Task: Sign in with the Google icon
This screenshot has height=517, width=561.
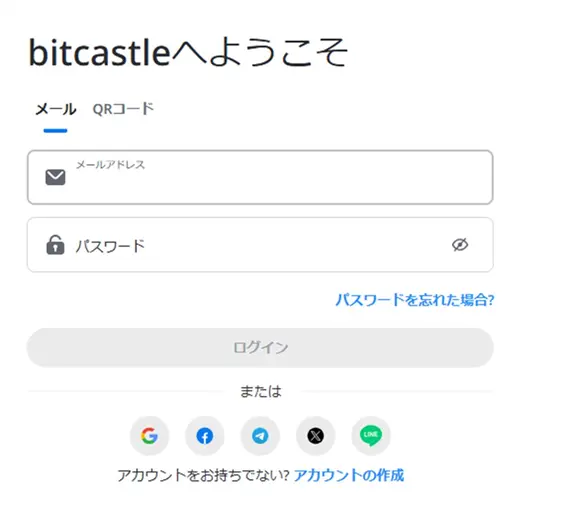Action: (x=149, y=436)
